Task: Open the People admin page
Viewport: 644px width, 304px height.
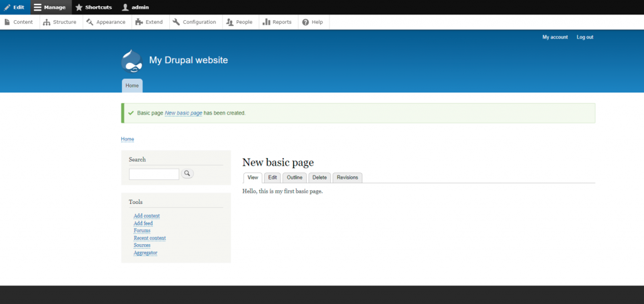Action: (x=239, y=22)
